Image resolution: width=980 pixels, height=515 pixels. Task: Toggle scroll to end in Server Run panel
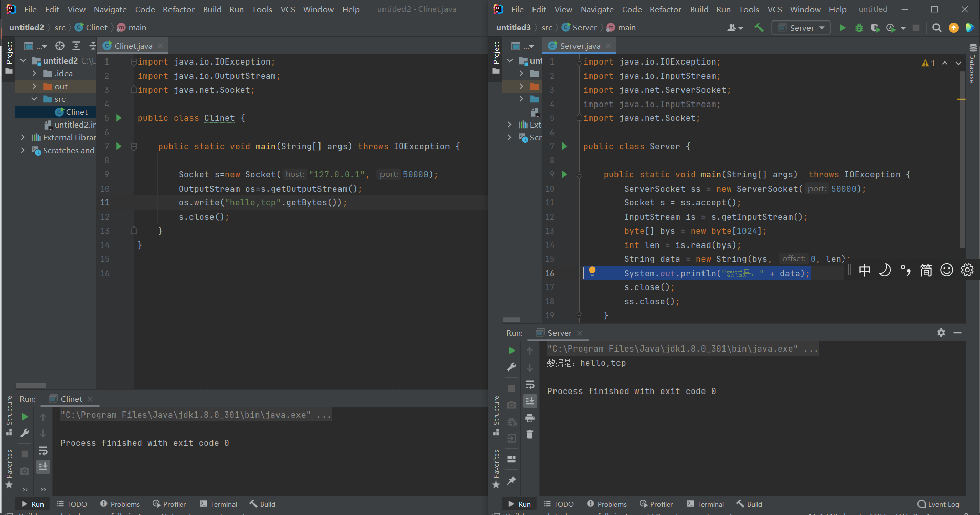pyautogui.click(x=530, y=401)
